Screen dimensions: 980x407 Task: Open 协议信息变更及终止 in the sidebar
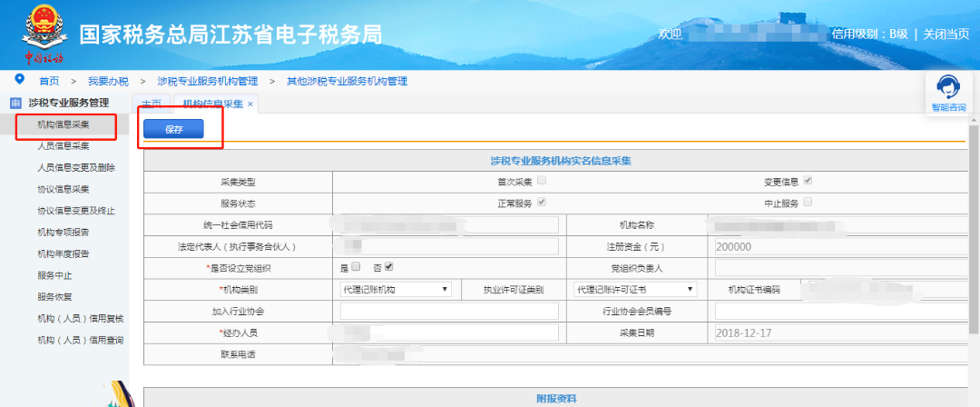75,211
